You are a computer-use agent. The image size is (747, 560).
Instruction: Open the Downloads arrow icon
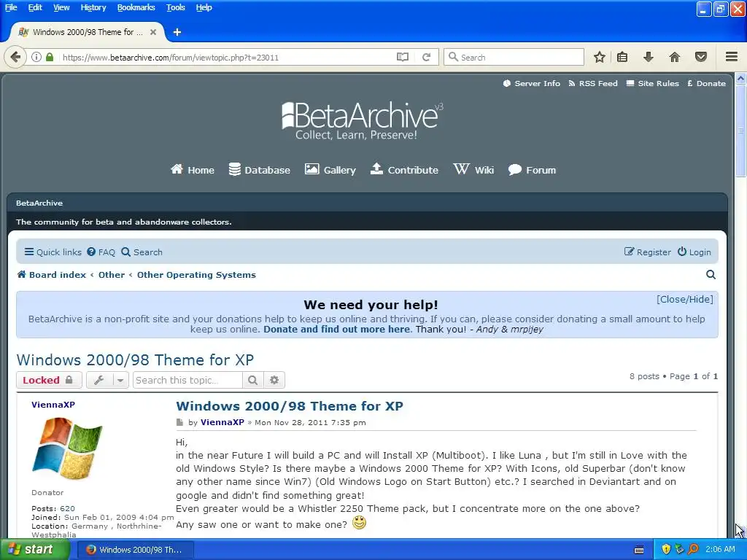point(648,57)
